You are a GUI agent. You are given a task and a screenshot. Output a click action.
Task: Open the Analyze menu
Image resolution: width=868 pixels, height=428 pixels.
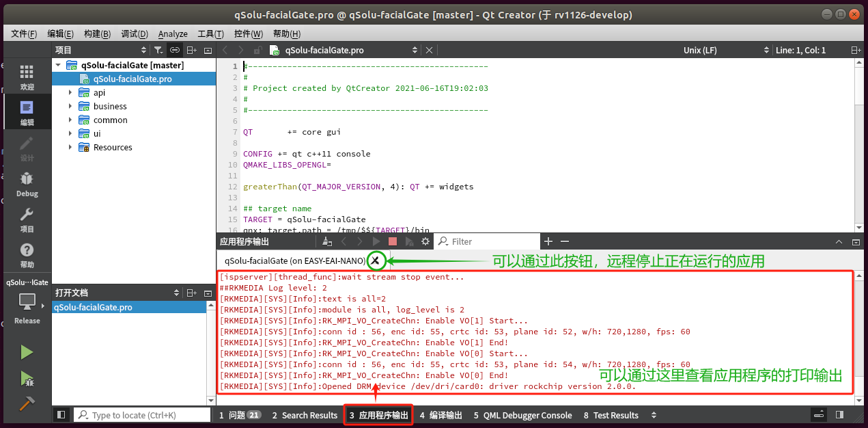coord(173,34)
